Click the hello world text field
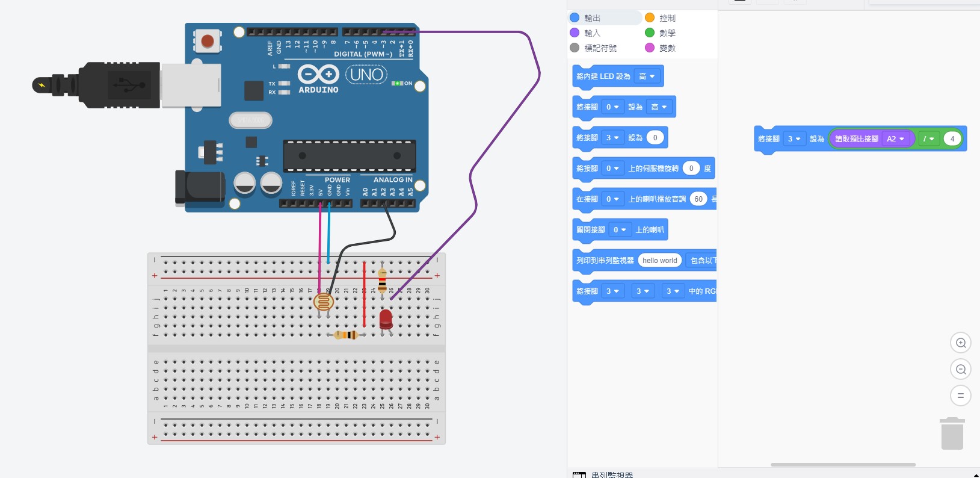The image size is (980, 478). coord(659,261)
